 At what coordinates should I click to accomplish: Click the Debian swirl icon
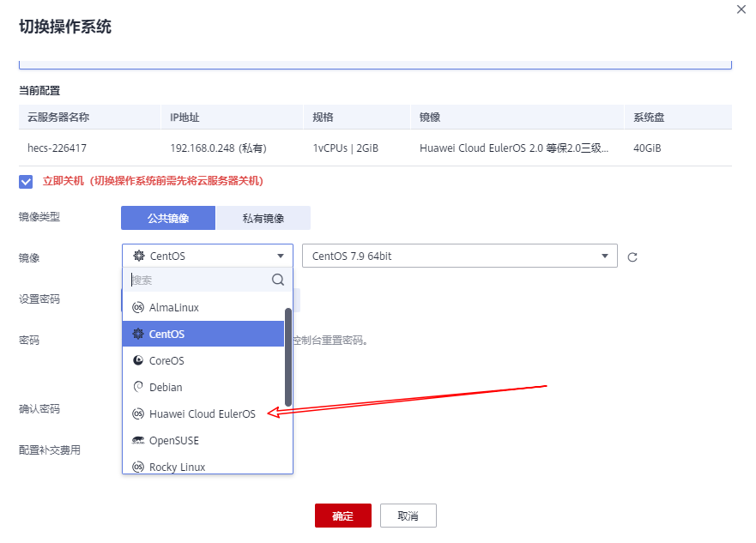(137, 387)
